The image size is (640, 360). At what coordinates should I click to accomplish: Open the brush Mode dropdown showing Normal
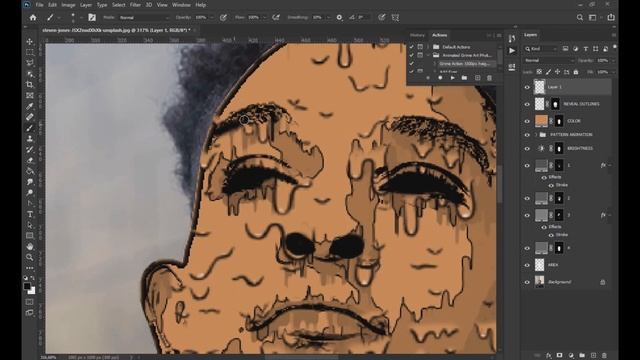[x=144, y=18]
